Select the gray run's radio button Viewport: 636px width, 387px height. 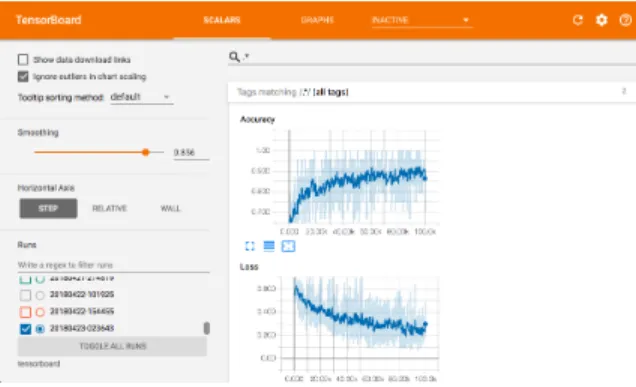[x=40, y=295]
